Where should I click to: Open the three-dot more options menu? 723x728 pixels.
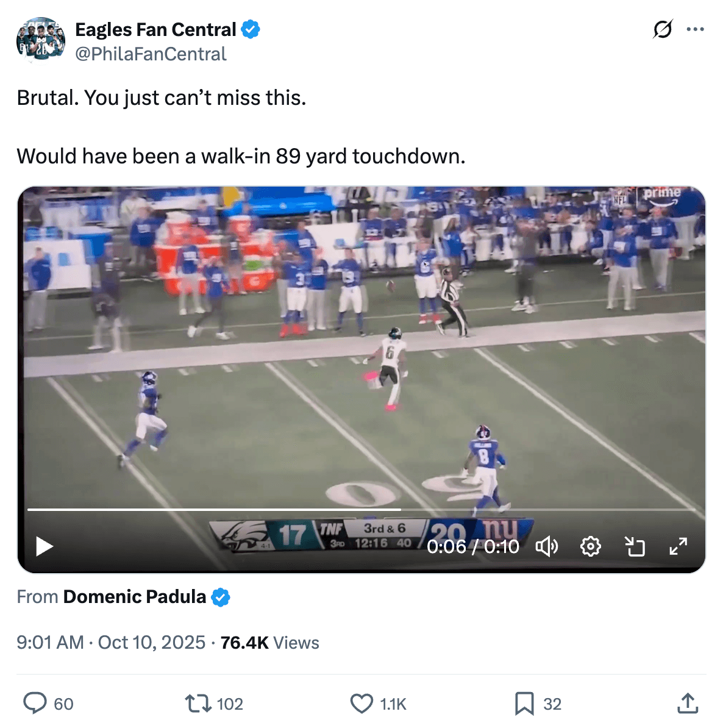[695, 29]
